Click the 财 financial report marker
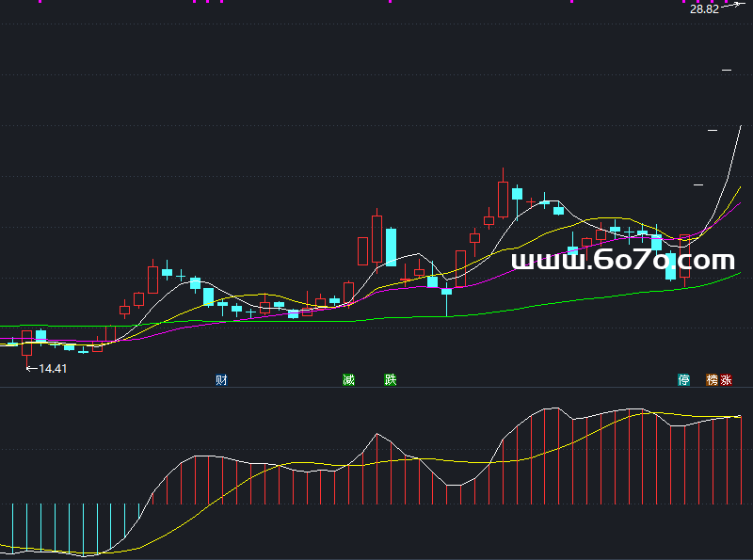The image size is (753, 560). click(x=222, y=380)
